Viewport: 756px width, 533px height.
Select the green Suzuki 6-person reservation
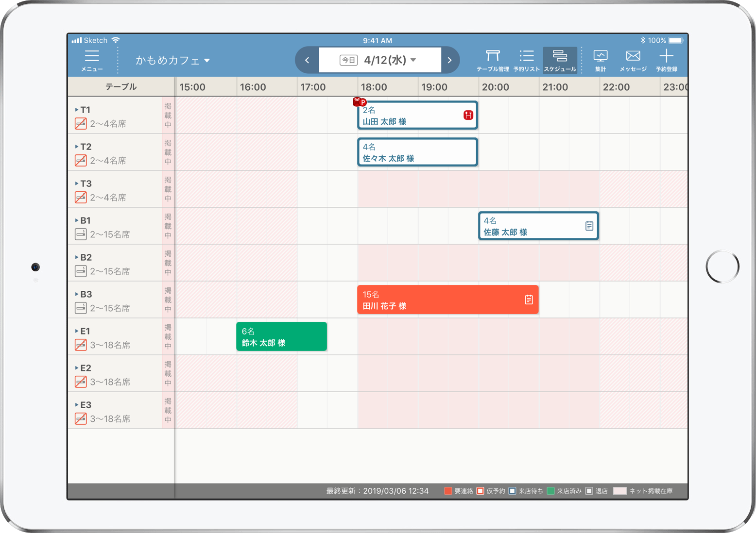click(x=281, y=336)
